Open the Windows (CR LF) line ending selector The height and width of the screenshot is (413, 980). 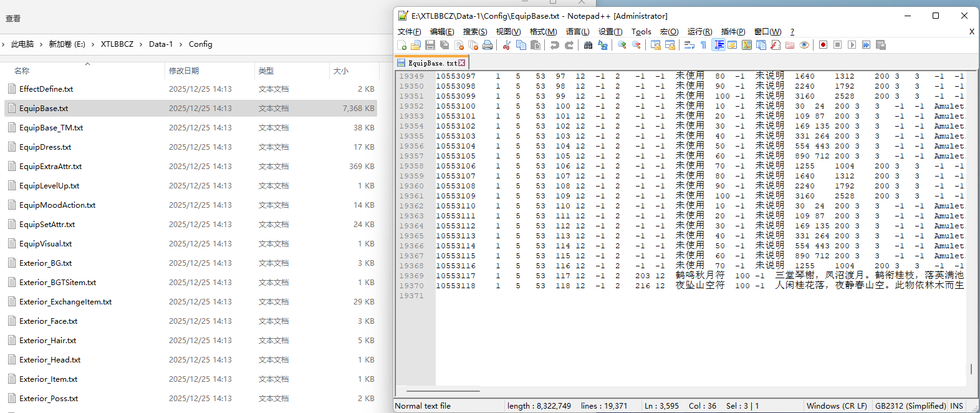click(x=837, y=406)
